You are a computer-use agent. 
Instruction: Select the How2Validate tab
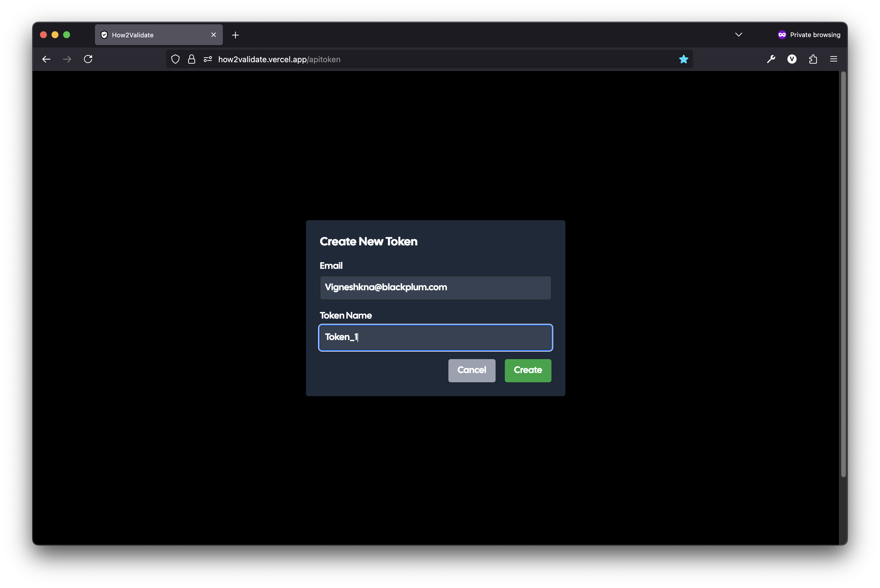pos(150,35)
